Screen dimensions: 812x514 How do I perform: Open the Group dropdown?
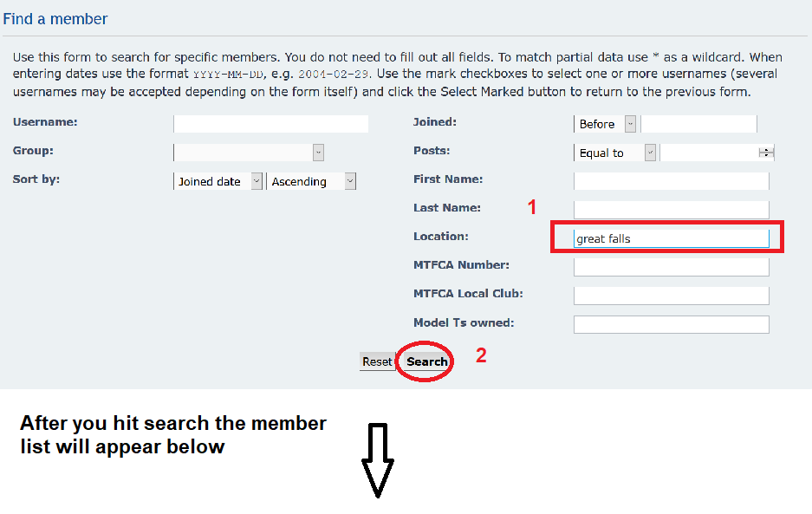point(250,153)
